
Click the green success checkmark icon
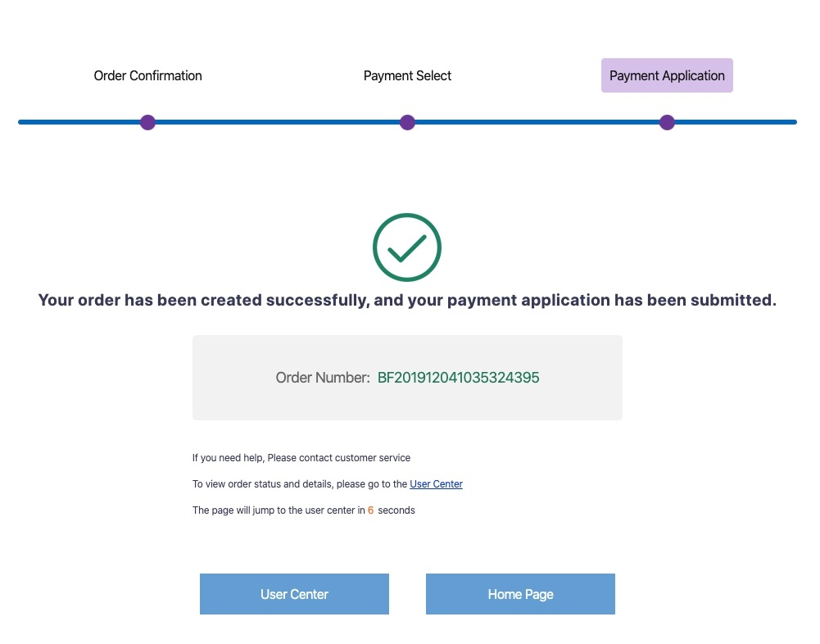pyautogui.click(x=407, y=247)
